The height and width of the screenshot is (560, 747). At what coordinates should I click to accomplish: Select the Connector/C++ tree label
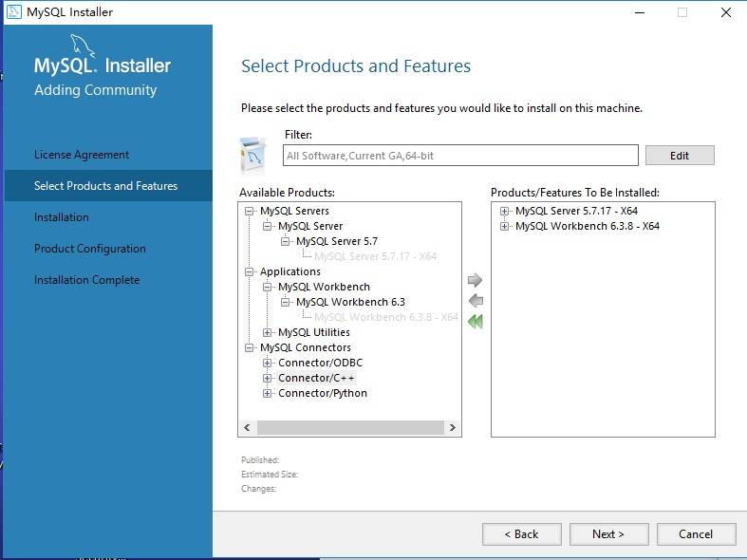coord(316,378)
